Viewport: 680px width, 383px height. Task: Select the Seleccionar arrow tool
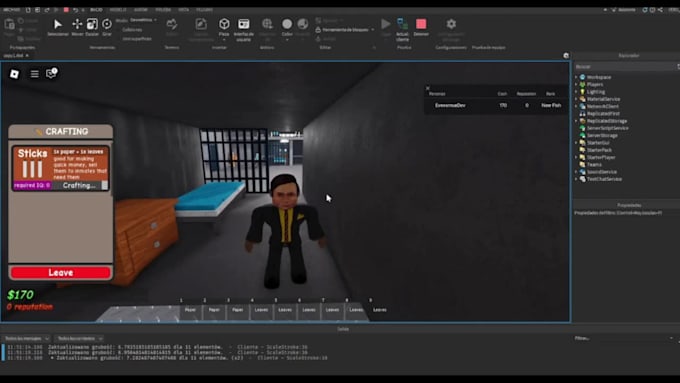click(57, 27)
